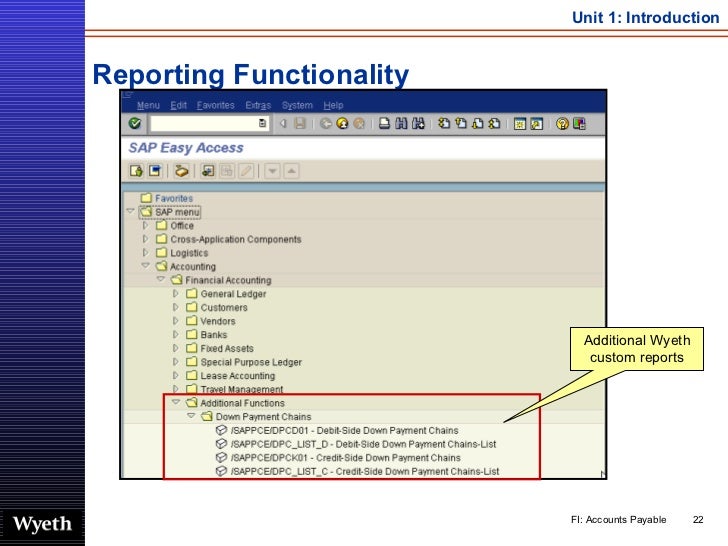Click the SAP Business Workplace icon

[181, 171]
